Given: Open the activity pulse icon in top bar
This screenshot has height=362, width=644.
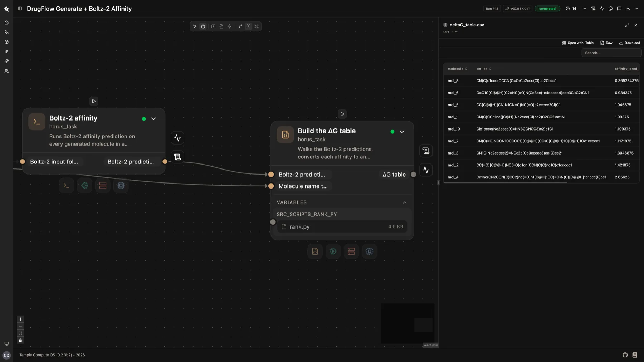Looking at the screenshot, I should 602,9.
